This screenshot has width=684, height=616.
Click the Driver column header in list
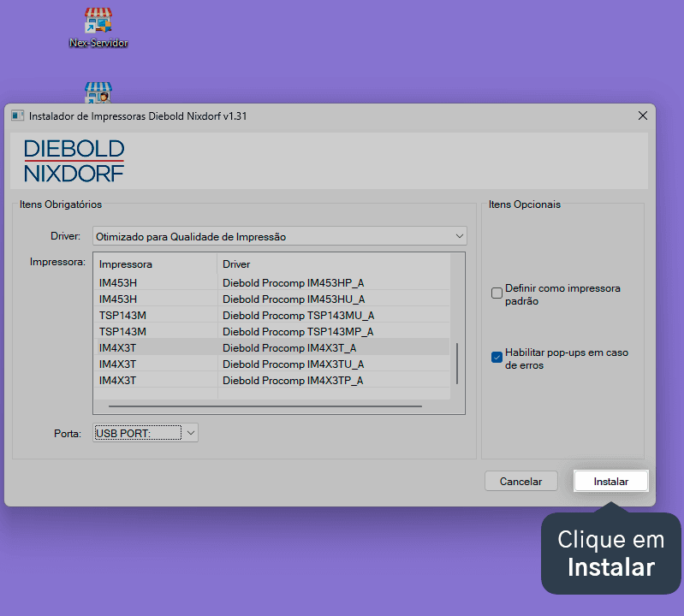pos(333,264)
